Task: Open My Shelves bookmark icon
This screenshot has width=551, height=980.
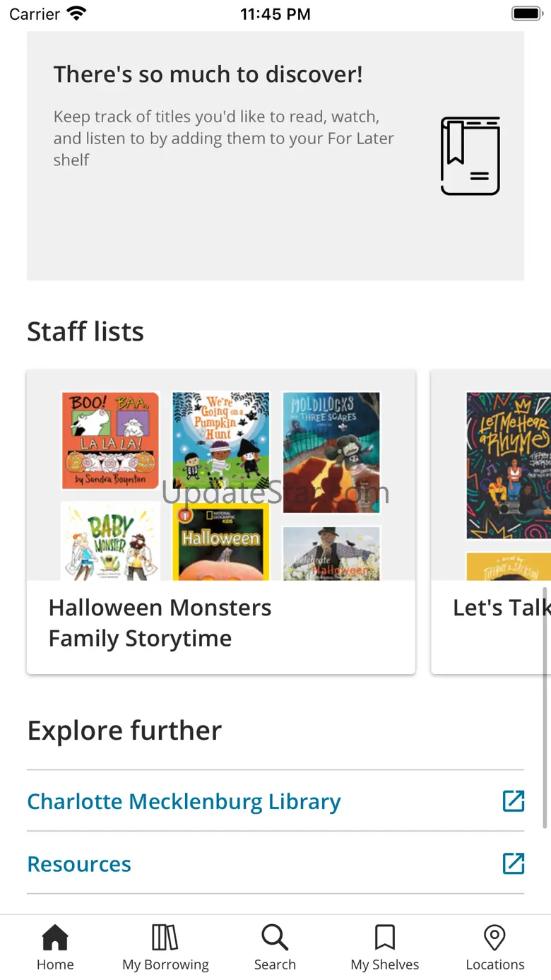Action: tap(385, 938)
